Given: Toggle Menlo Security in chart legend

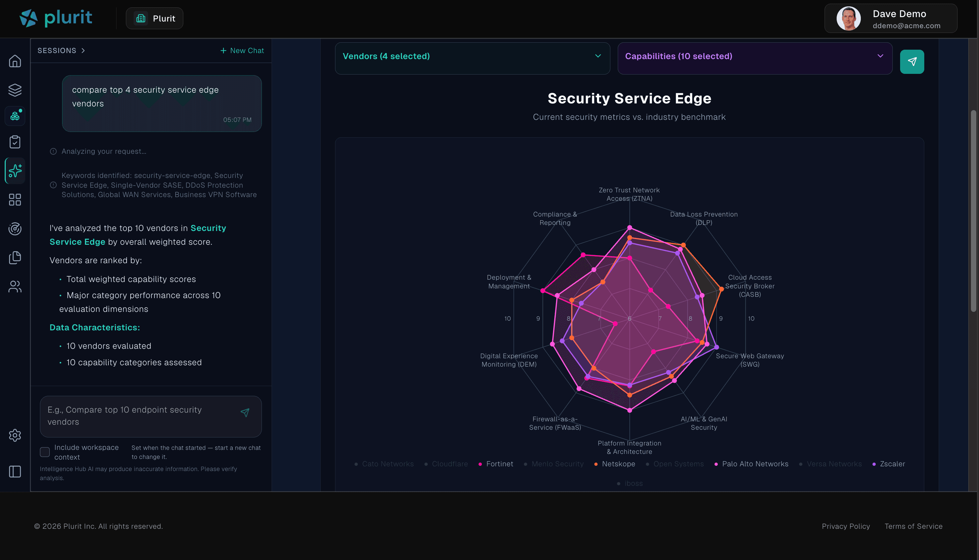Looking at the screenshot, I should pos(554,464).
